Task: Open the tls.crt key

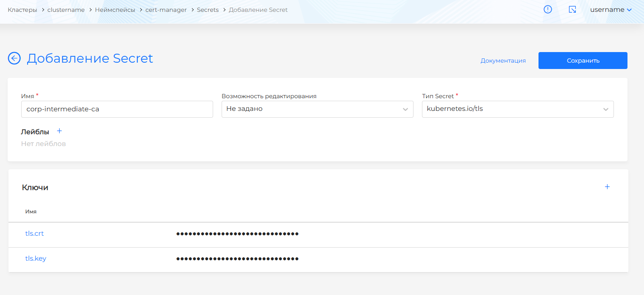Action: click(35, 234)
